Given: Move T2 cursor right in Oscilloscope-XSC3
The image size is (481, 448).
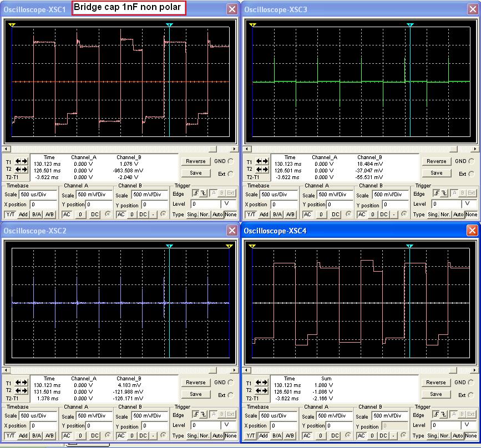Looking at the screenshot, I should coord(265,169).
